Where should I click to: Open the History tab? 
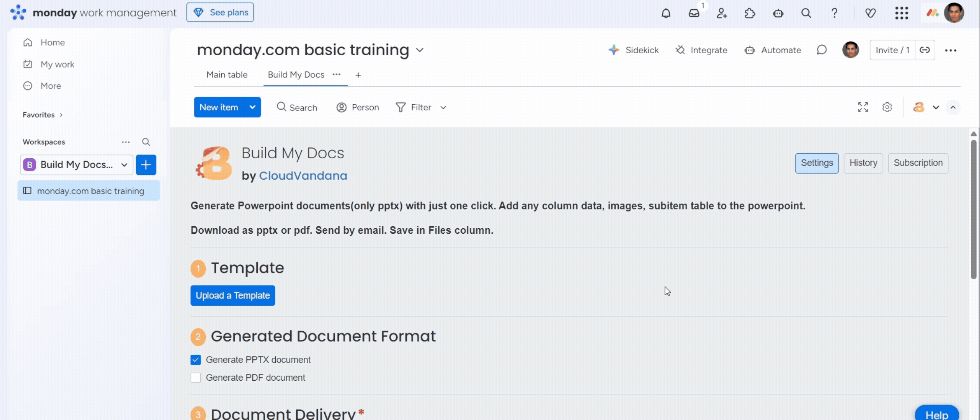pos(863,163)
